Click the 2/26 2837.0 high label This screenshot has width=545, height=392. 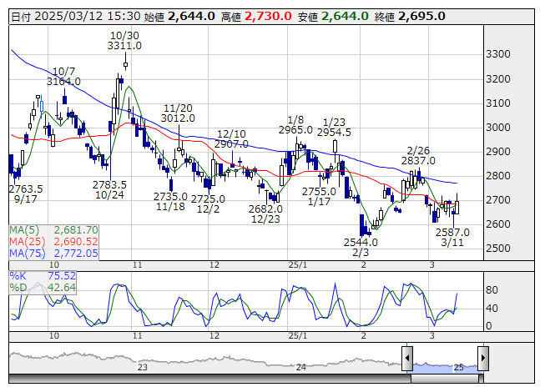[418, 156]
